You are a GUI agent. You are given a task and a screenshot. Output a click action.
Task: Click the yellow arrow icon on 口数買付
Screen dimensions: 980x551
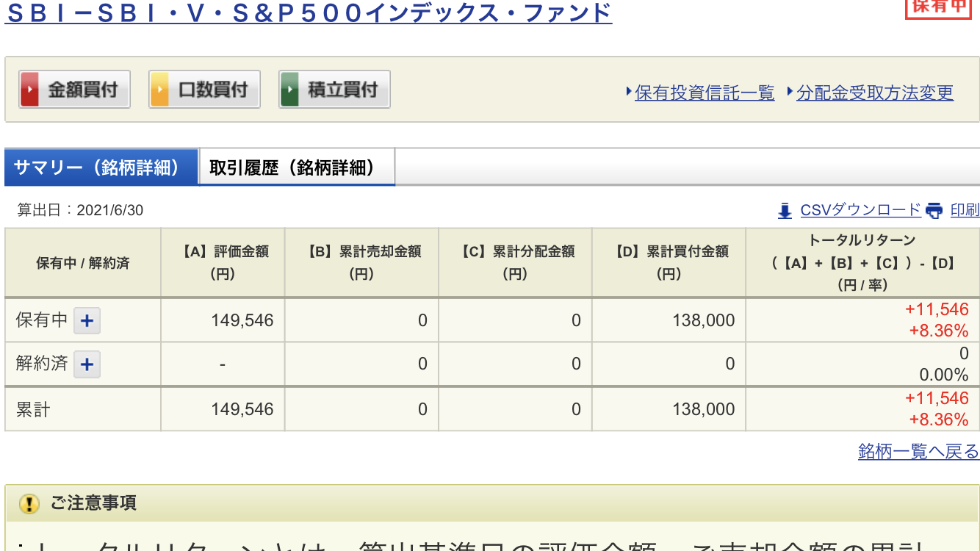pyautogui.click(x=159, y=90)
